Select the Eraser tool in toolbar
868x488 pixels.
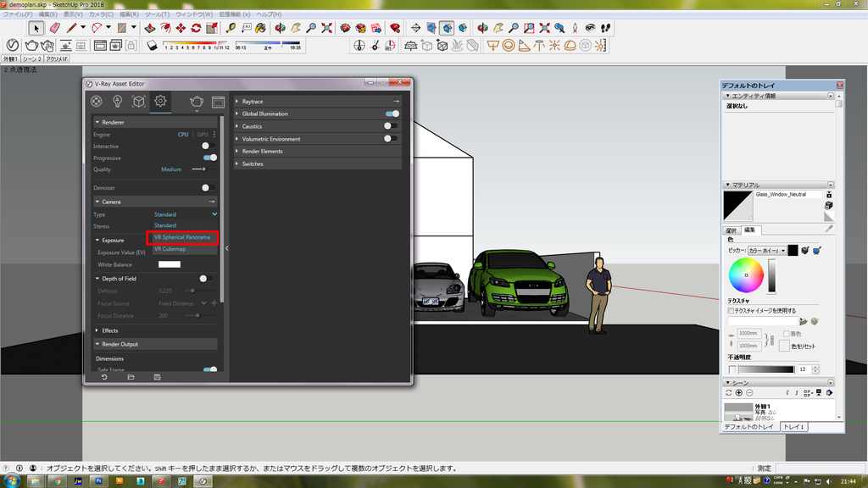(x=55, y=28)
